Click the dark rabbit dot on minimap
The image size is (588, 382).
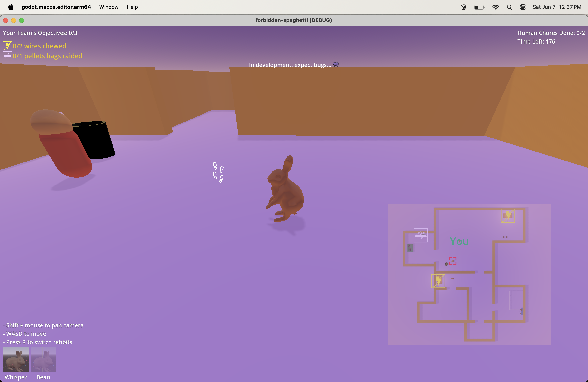tap(446, 264)
